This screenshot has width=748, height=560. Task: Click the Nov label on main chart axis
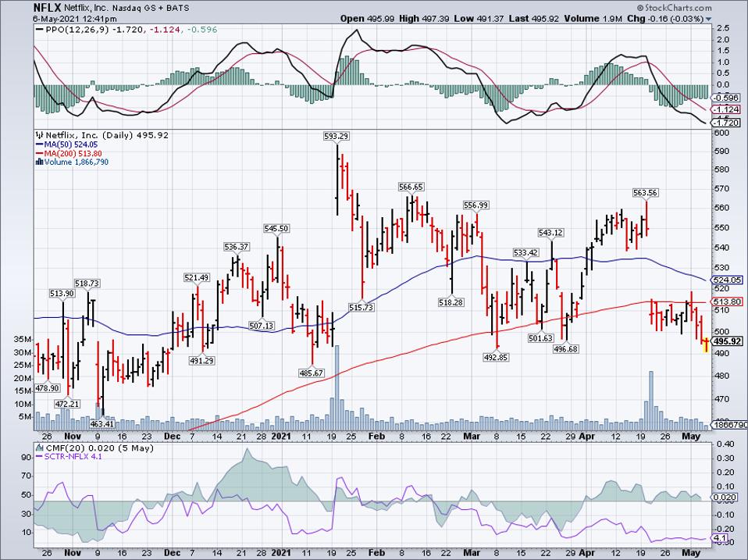[73, 436]
